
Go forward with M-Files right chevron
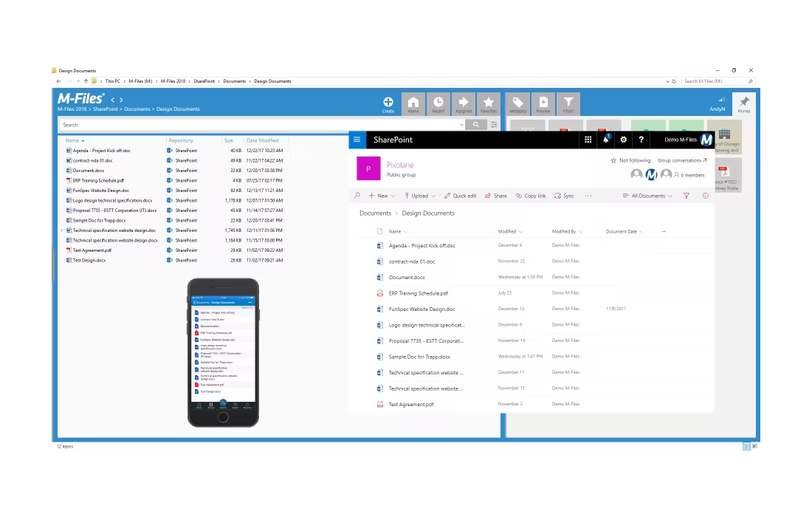121,100
